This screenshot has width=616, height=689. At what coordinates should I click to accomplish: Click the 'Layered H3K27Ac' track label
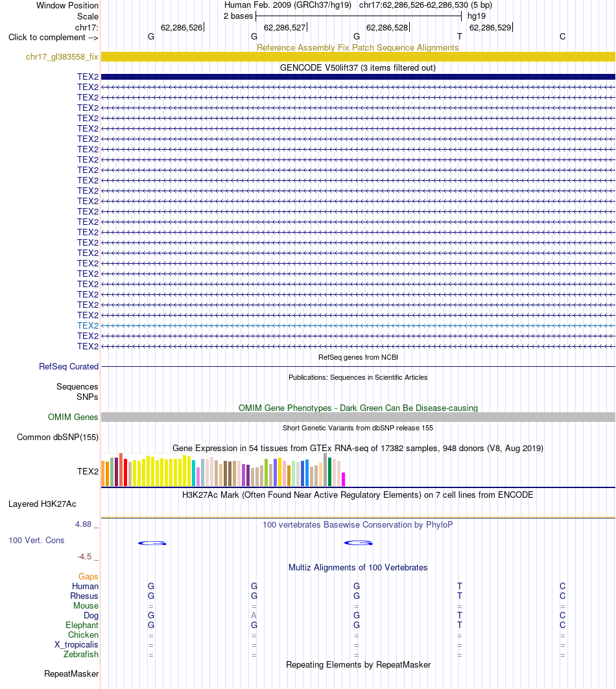(42, 504)
